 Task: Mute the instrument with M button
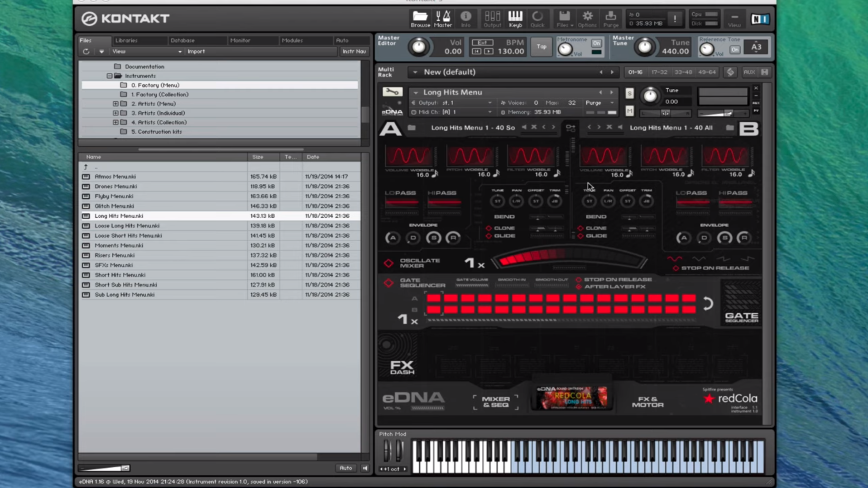(629, 110)
